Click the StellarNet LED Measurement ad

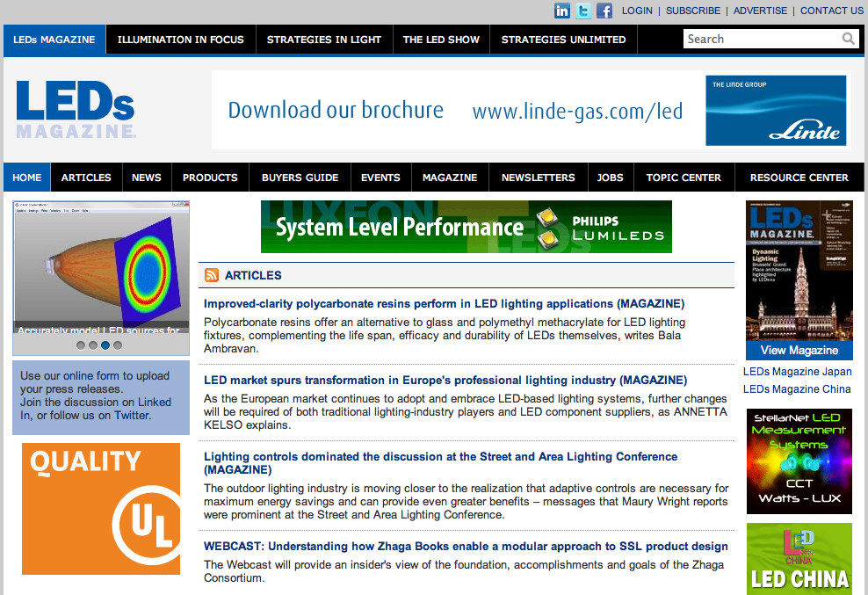point(799,461)
